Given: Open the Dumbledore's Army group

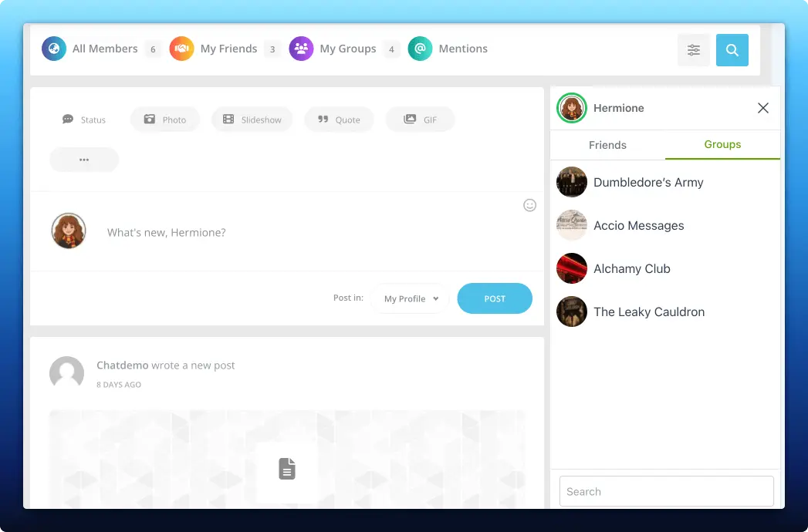Looking at the screenshot, I should coord(648,182).
